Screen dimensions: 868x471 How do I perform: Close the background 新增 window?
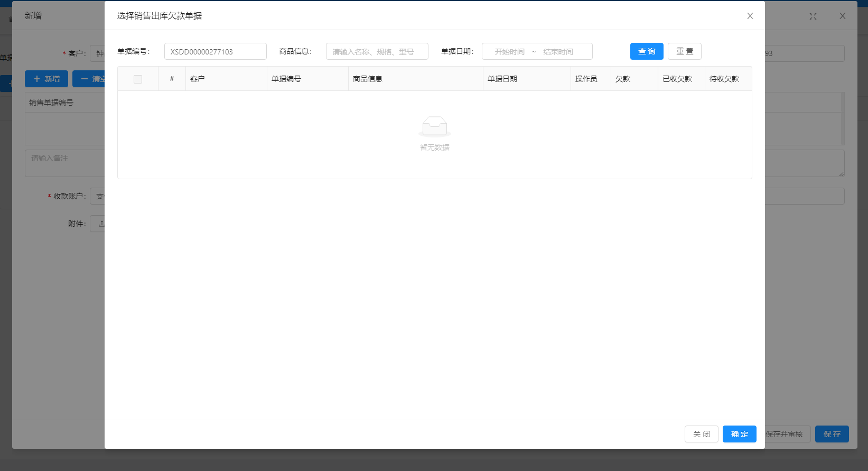[843, 16]
